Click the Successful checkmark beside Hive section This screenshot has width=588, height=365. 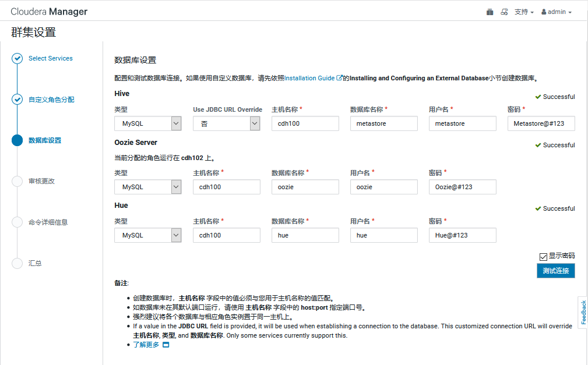539,97
